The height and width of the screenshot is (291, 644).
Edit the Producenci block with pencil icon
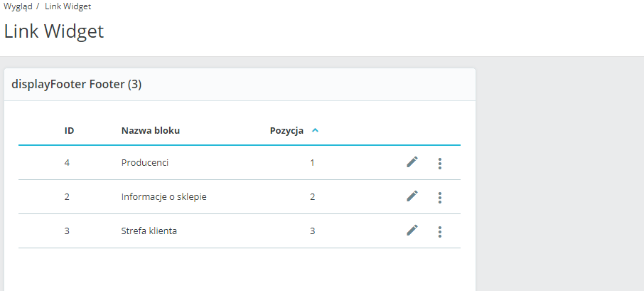click(412, 162)
